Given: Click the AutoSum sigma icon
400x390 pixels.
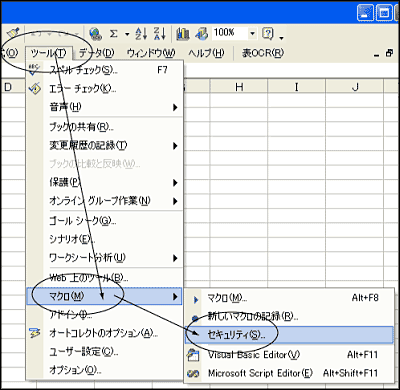Looking at the screenshot, I should pos(114,34).
